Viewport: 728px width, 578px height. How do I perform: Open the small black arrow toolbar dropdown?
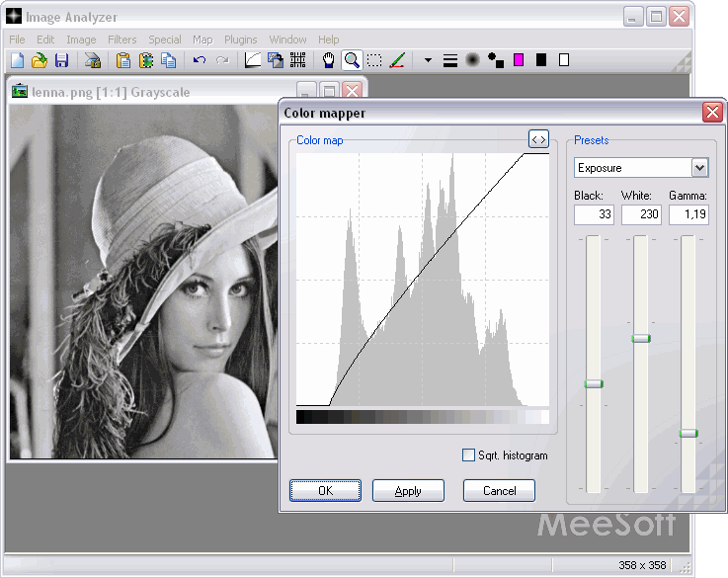click(x=428, y=60)
